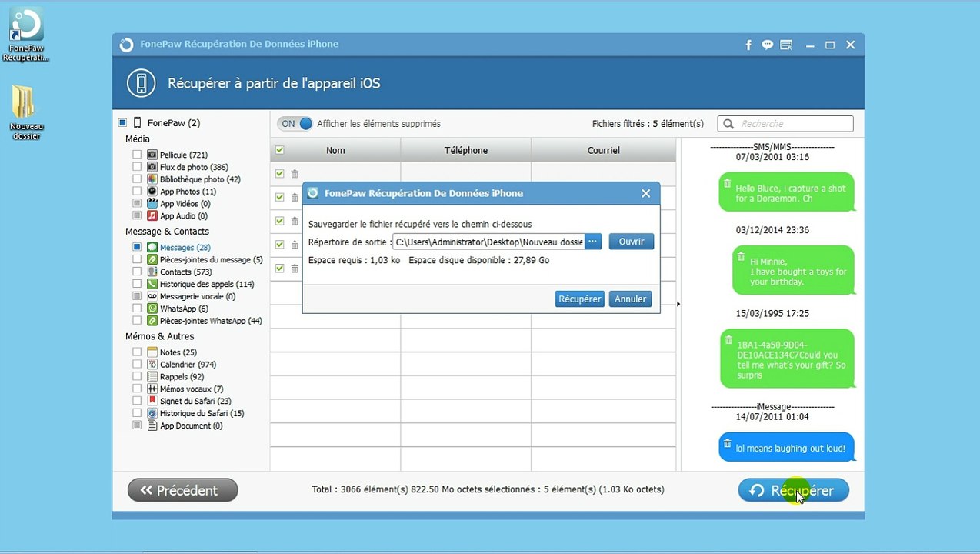Sort by the Nom column header
This screenshot has height=554, width=980.
[x=335, y=150]
